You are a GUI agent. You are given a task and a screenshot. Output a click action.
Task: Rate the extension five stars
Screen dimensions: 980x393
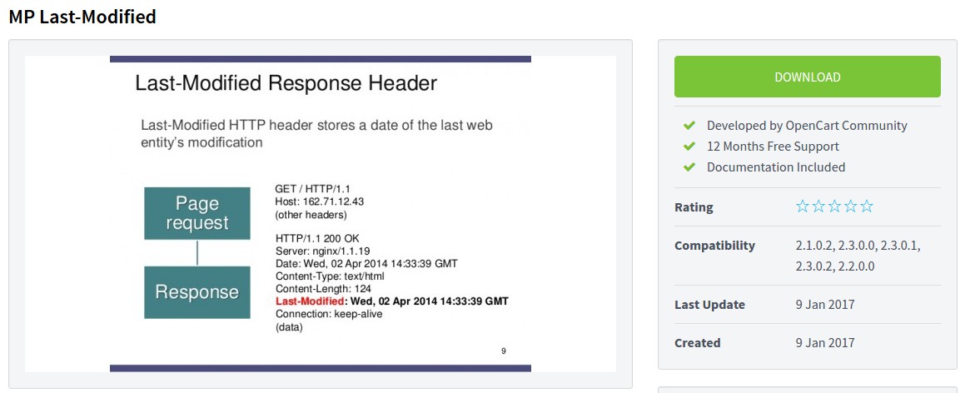click(x=867, y=206)
